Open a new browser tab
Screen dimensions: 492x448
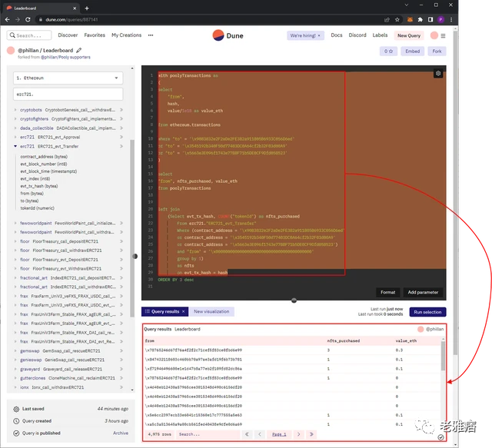pos(87,8)
